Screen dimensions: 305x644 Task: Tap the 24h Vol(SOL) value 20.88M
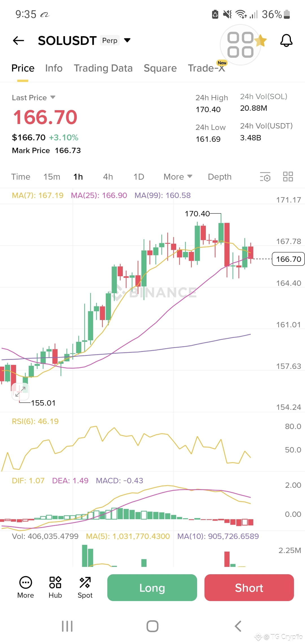(x=254, y=108)
